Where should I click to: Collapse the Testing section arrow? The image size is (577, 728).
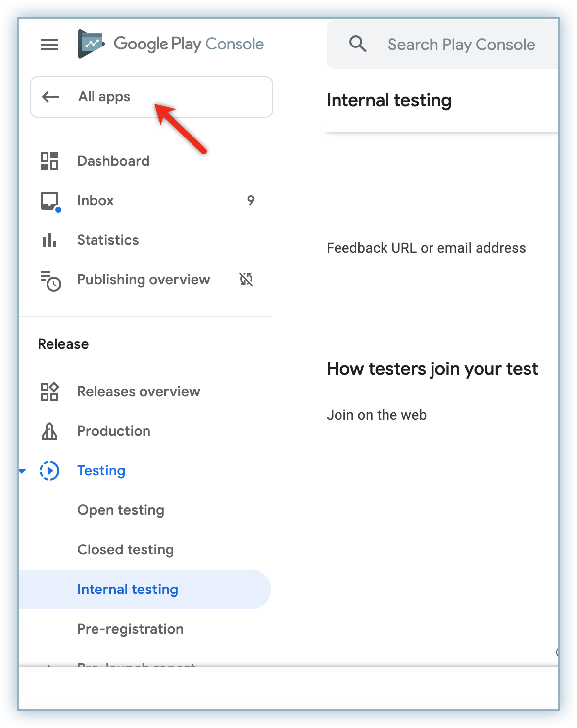click(22, 471)
